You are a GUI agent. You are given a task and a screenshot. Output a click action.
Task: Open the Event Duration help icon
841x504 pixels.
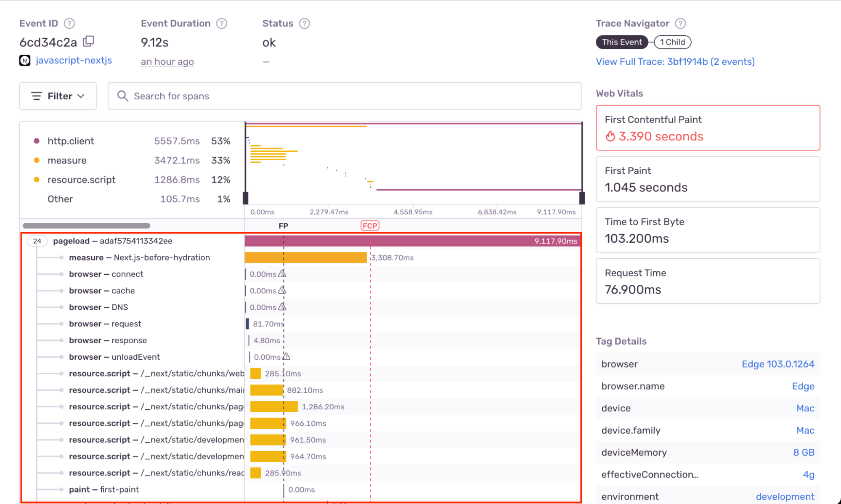coord(222,23)
